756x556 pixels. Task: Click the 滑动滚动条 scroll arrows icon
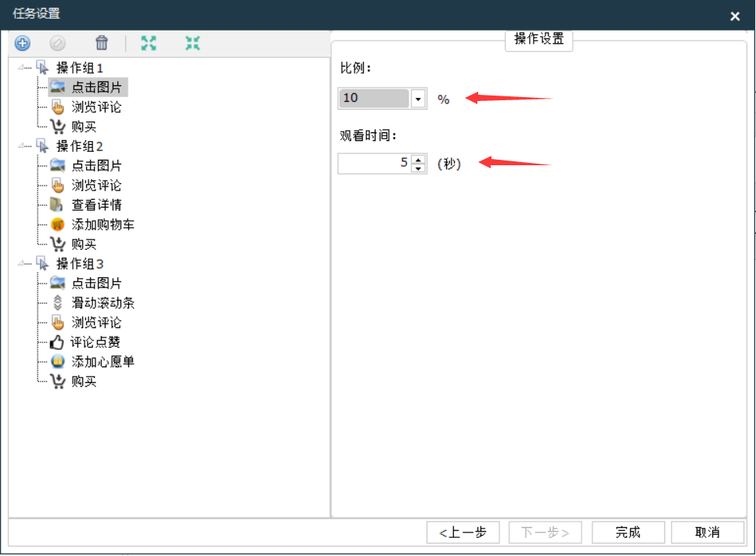coord(57,302)
